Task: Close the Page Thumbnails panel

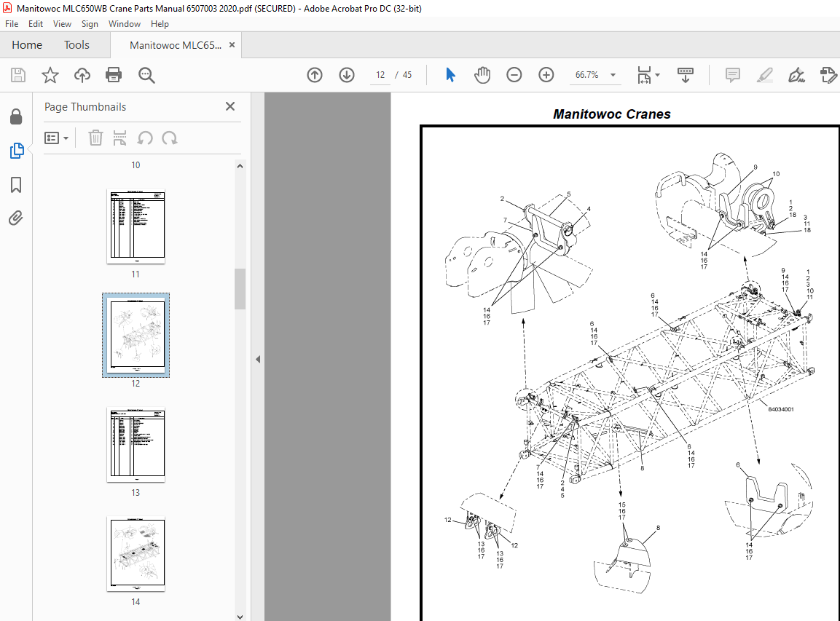Action: pos(230,106)
